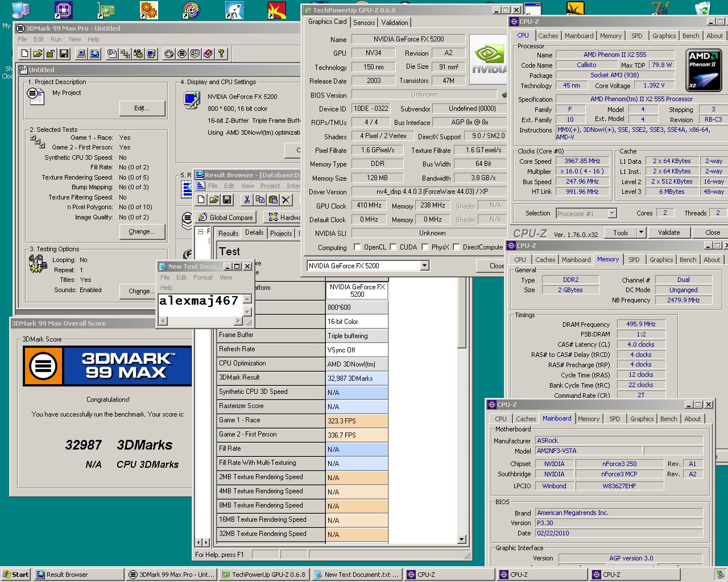The image size is (728, 582).
Task: Click the system tray icon on taskbar
Action: click(x=720, y=575)
